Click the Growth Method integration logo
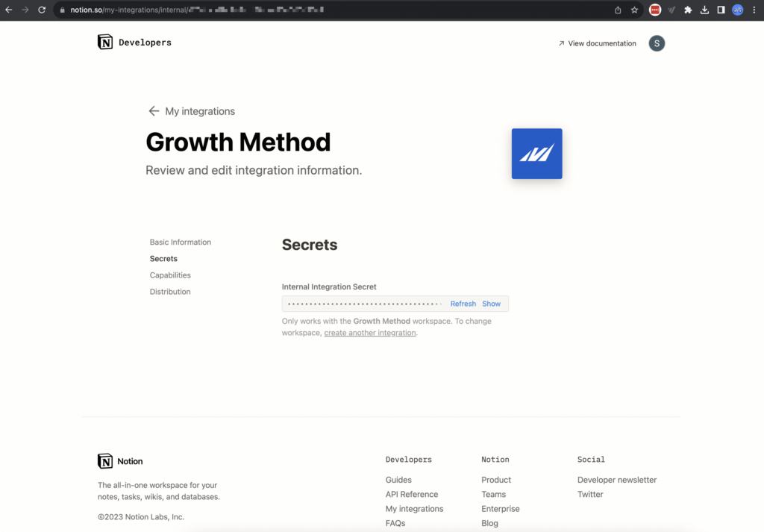This screenshot has width=764, height=532. 537,154
